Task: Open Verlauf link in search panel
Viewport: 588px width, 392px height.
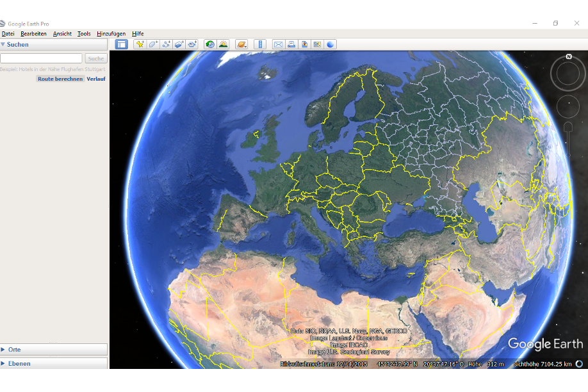Action: (x=96, y=78)
